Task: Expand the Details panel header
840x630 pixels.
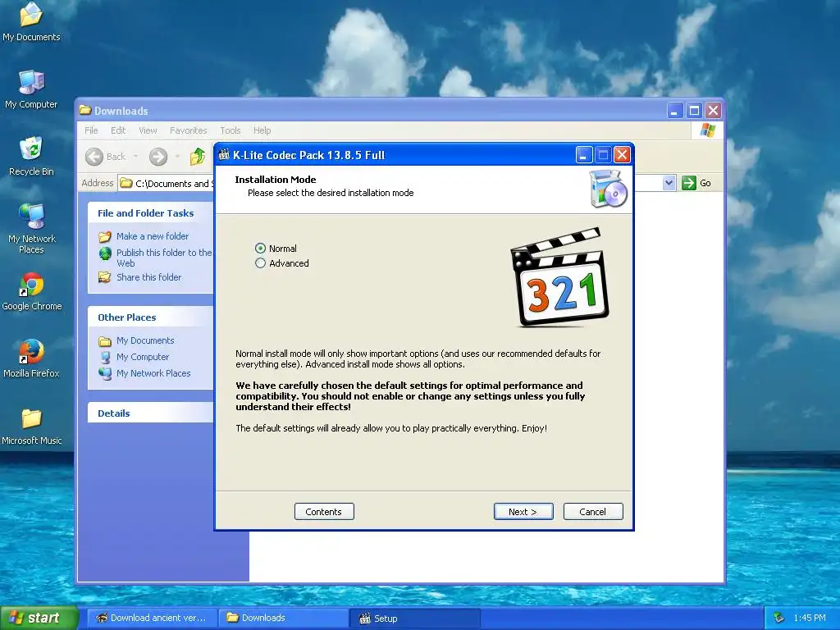Action: pos(151,413)
